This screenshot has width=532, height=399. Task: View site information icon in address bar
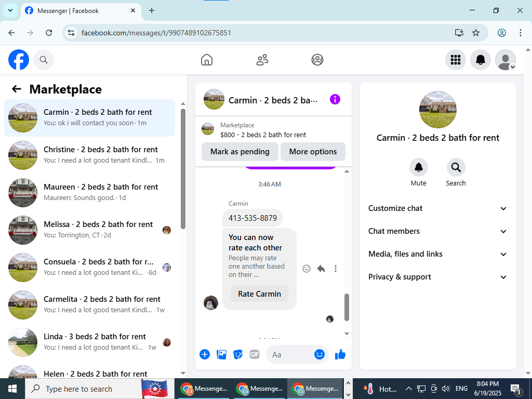(71, 33)
